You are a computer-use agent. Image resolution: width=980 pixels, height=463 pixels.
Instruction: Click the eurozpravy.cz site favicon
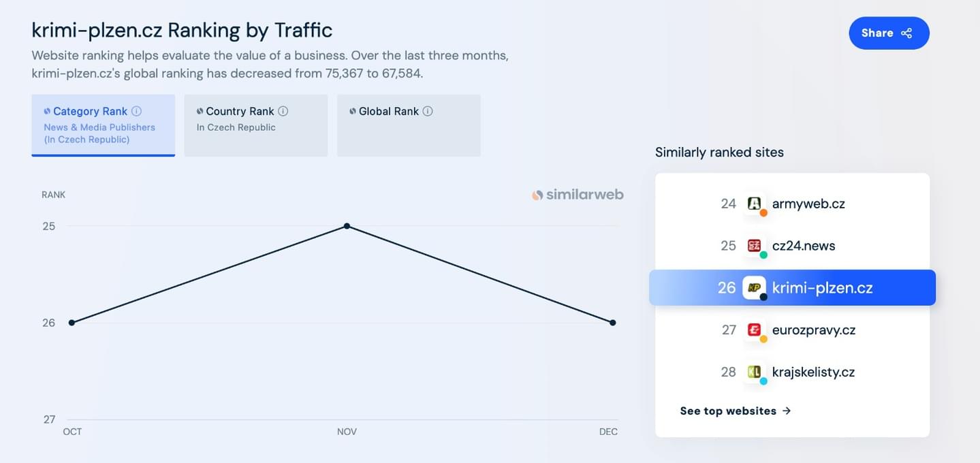(x=754, y=330)
